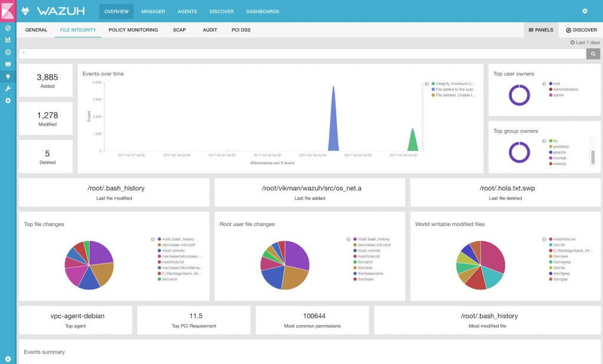Switch to the Policy Monitoring tab
603x364 pixels.
(x=133, y=30)
